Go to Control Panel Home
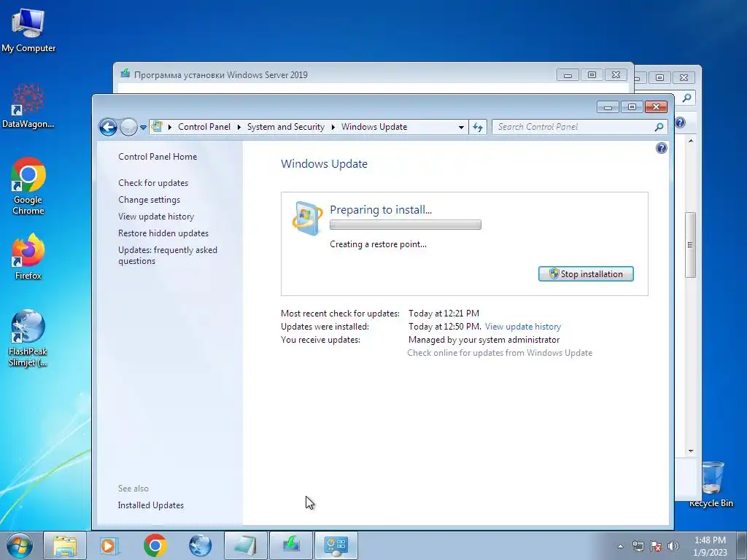The width and height of the screenshot is (747, 560). click(158, 157)
